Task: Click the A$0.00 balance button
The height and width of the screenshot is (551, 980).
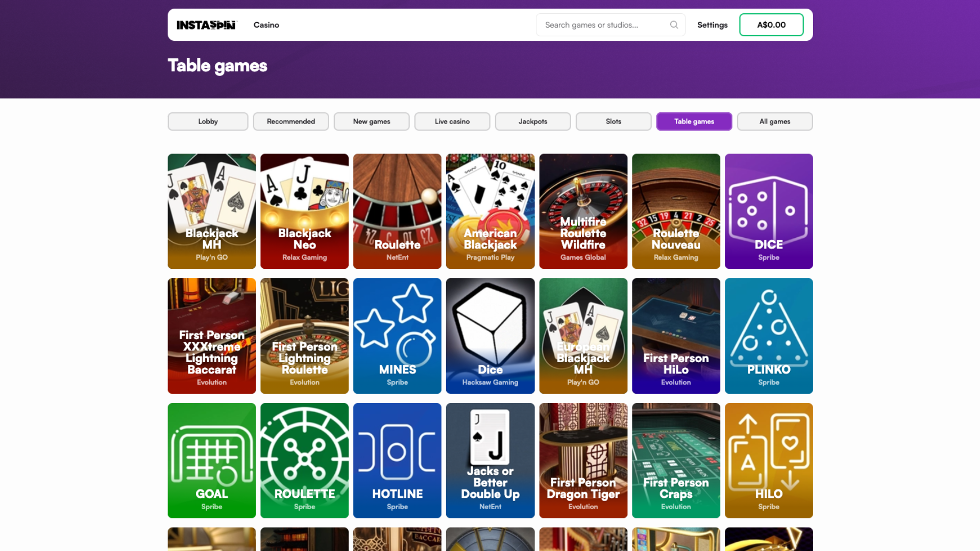Action: (771, 25)
